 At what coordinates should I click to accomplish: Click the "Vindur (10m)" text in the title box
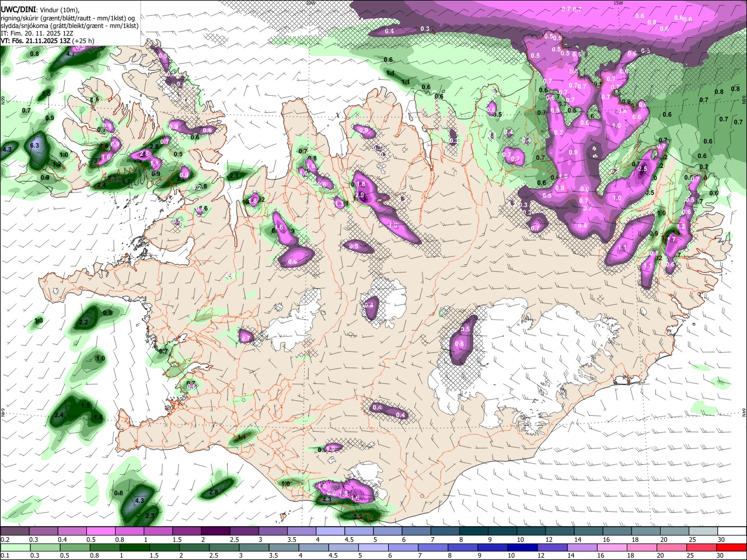[x=60, y=10]
